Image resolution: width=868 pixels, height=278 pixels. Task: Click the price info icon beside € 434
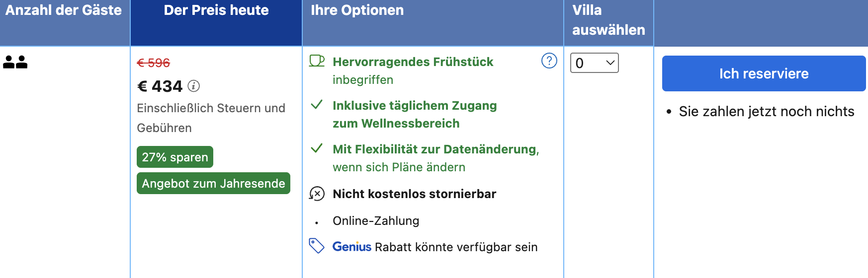click(x=194, y=86)
